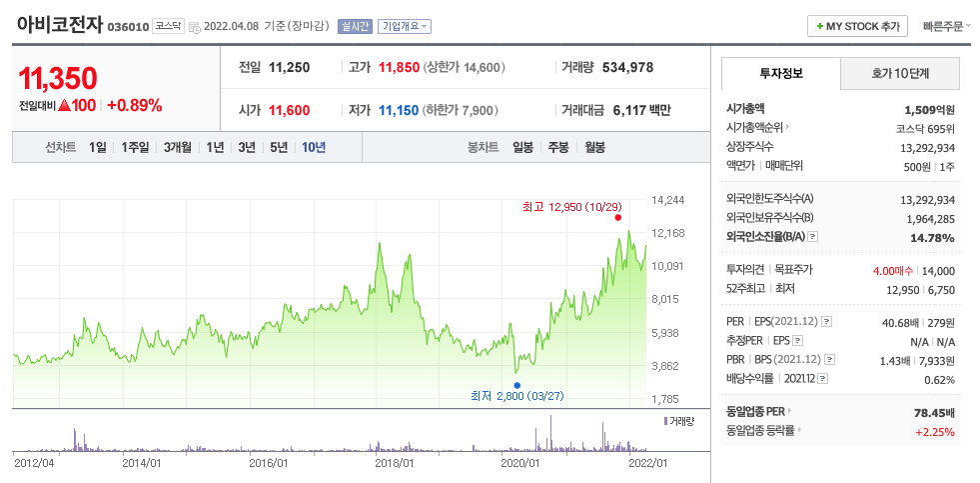The height and width of the screenshot is (483, 980).
Task: Switch to the 호가10단계 tab
Action: click(900, 74)
